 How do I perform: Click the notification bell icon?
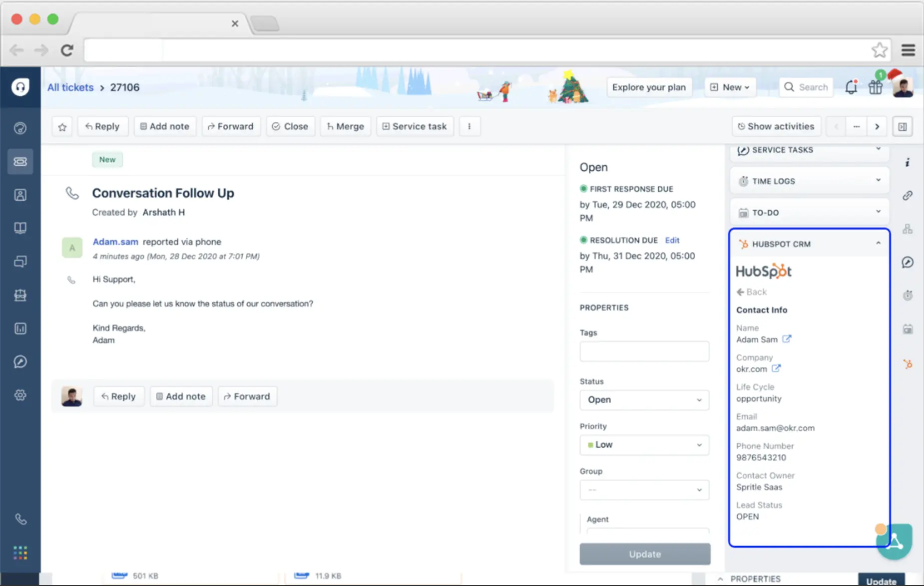(x=851, y=87)
